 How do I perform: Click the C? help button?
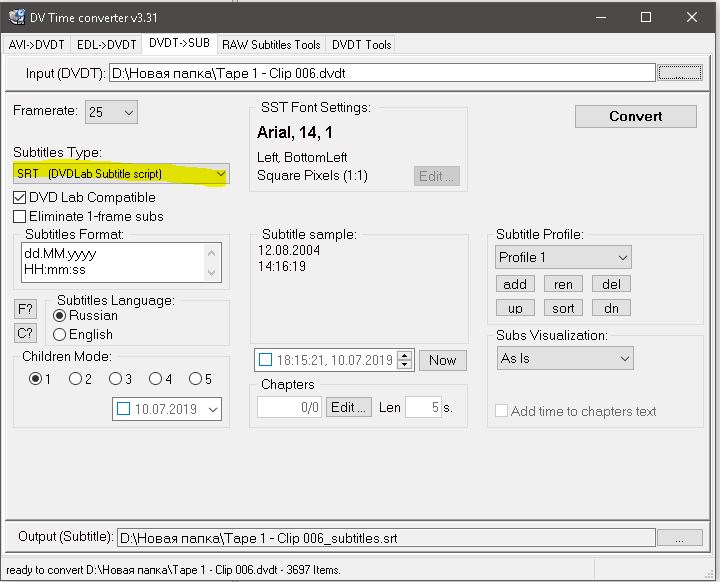(25, 333)
